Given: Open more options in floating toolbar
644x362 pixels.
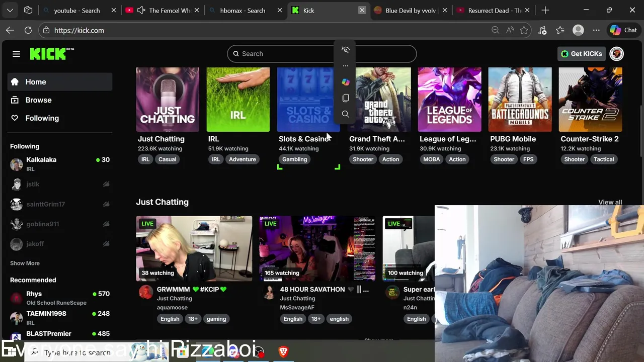Looking at the screenshot, I should [x=346, y=66].
